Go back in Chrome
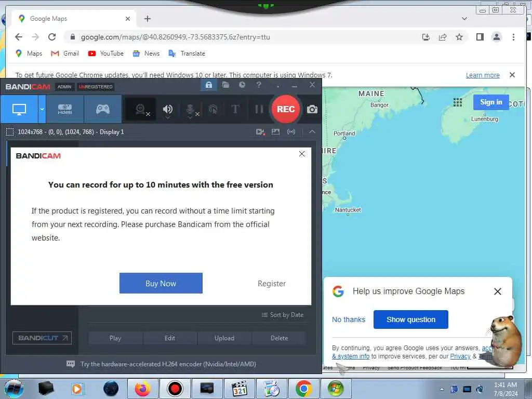The height and width of the screenshot is (399, 532). pyautogui.click(x=19, y=37)
